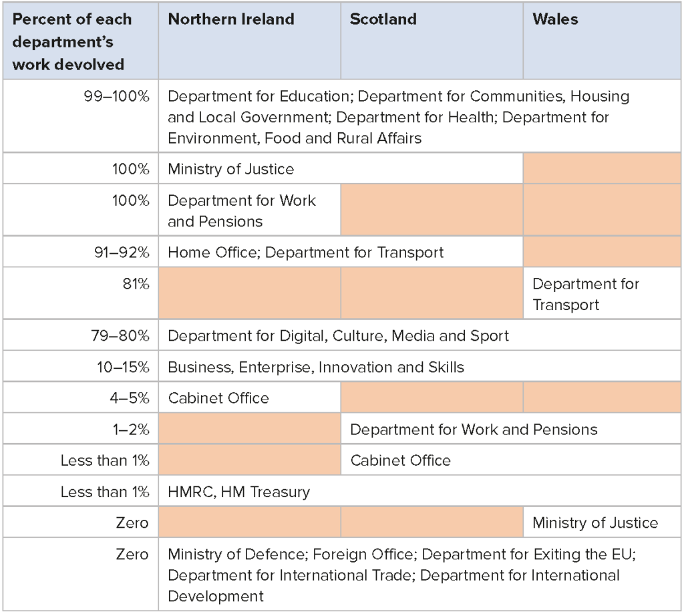
Task: Click the shaded Northern Ireland cell in 1–2% row
Action: tap(250, 429)
